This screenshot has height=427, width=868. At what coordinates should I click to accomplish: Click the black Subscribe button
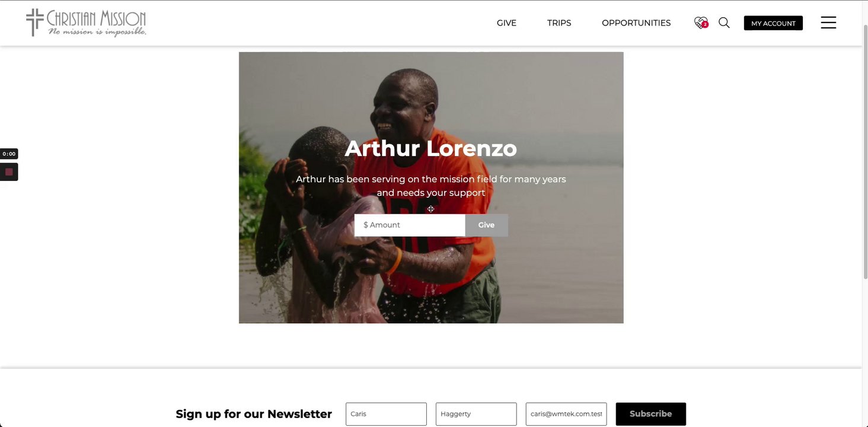(x=650, y=414)
